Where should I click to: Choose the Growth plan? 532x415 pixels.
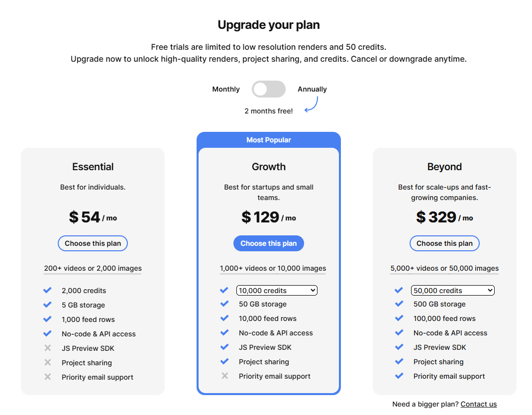pyautogui.click(x=268, y=243)
